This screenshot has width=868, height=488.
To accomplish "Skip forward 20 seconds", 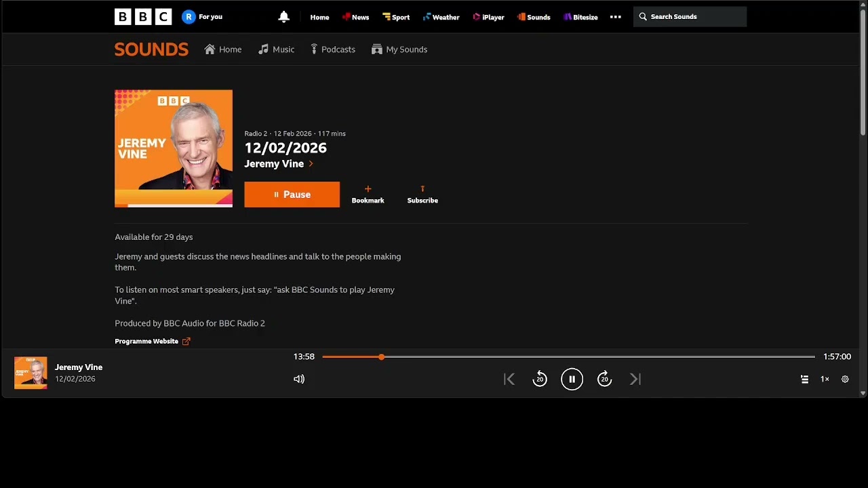I will [x=604, y=380].
